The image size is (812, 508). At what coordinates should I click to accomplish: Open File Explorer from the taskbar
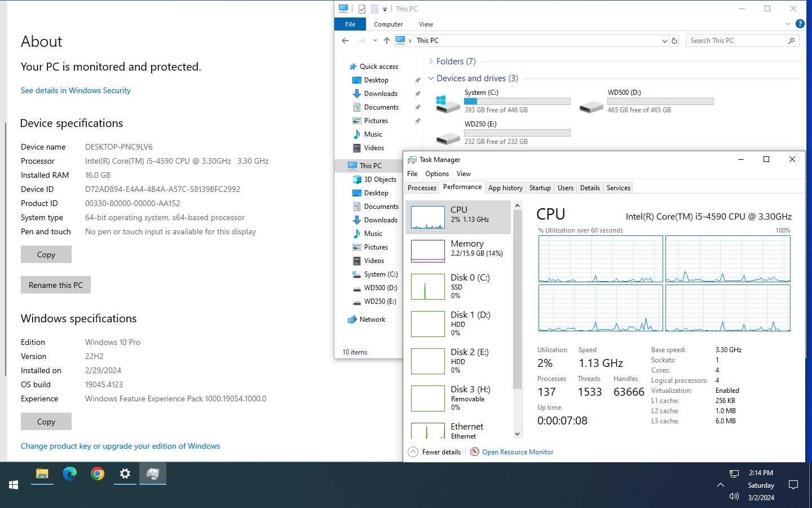[x=42, y=474]
